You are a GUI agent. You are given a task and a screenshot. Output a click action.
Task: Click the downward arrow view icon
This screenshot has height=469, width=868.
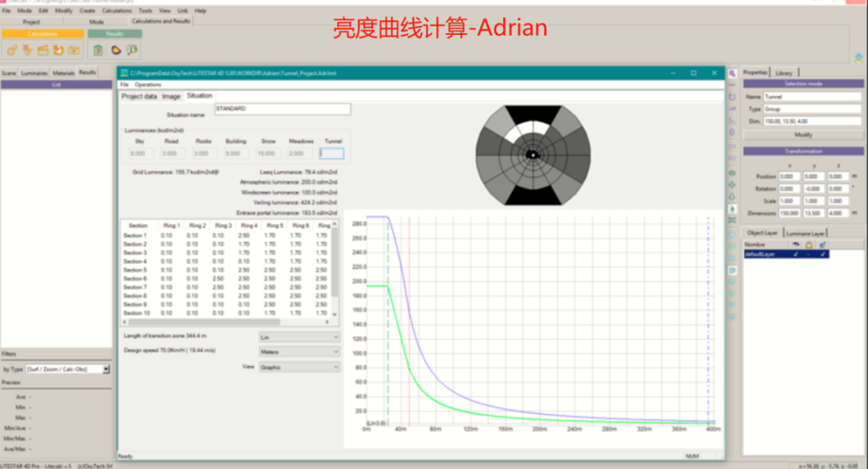[732, 197]
